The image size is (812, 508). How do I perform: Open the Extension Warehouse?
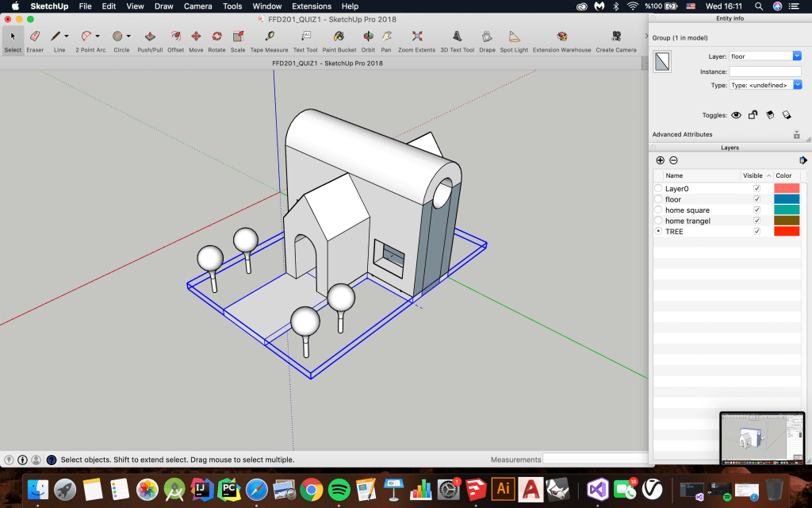coord(561,37)
